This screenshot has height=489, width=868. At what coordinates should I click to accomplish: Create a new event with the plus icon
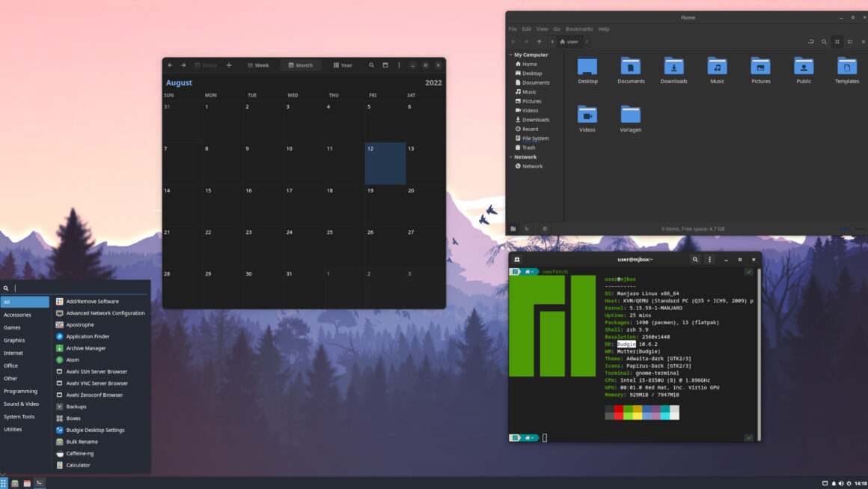(x=228, y=65)
